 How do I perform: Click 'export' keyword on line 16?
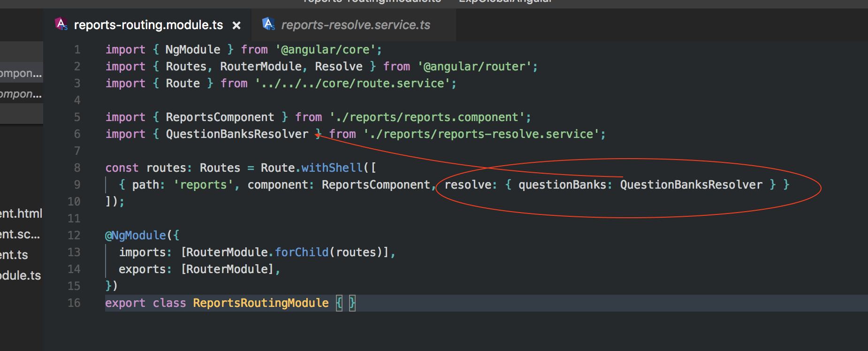(125, 303)
